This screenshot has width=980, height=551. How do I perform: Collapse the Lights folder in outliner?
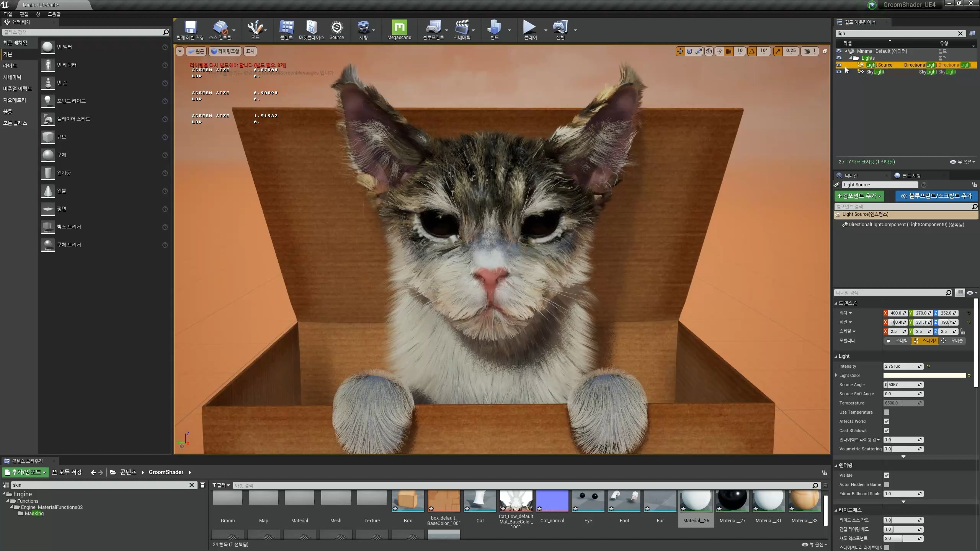(851, 58)
